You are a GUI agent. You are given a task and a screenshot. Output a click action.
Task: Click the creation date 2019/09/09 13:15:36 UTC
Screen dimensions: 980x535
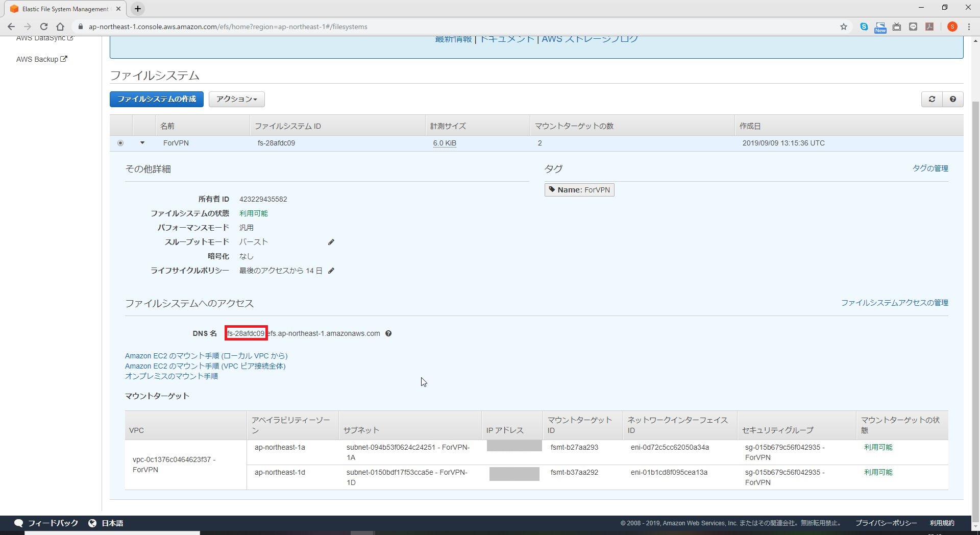click(x=783, y=143)
